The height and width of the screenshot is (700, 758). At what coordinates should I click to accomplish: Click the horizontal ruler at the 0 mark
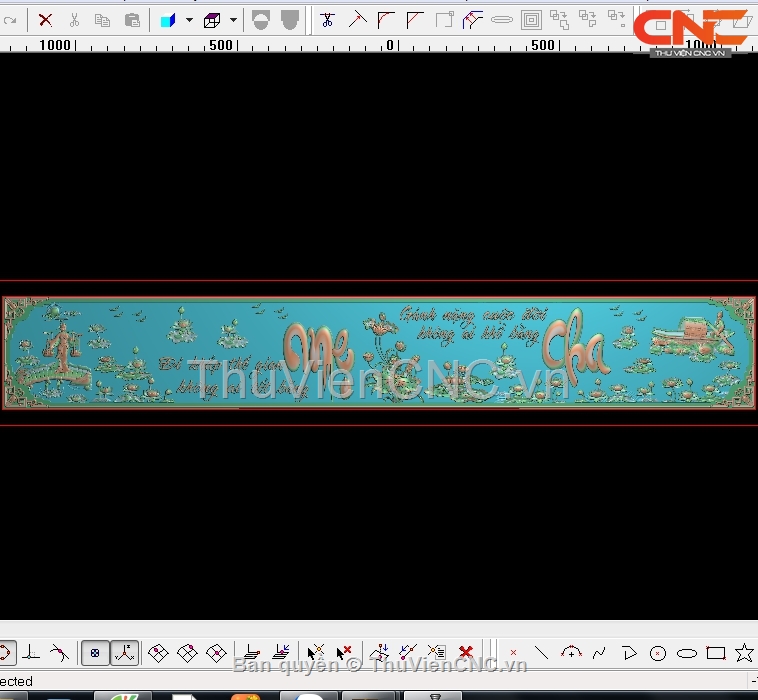(x=390, y=45)
